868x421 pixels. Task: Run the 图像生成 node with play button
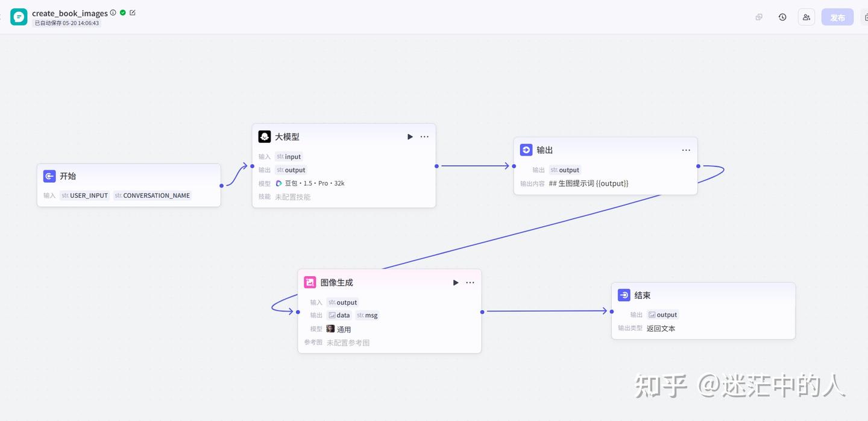coord(456,282)
